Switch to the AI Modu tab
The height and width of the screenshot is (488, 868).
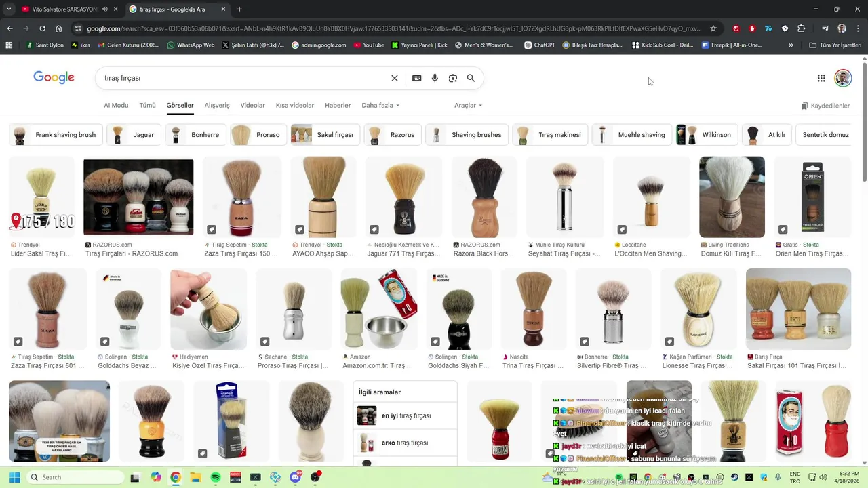click(116, 106)
